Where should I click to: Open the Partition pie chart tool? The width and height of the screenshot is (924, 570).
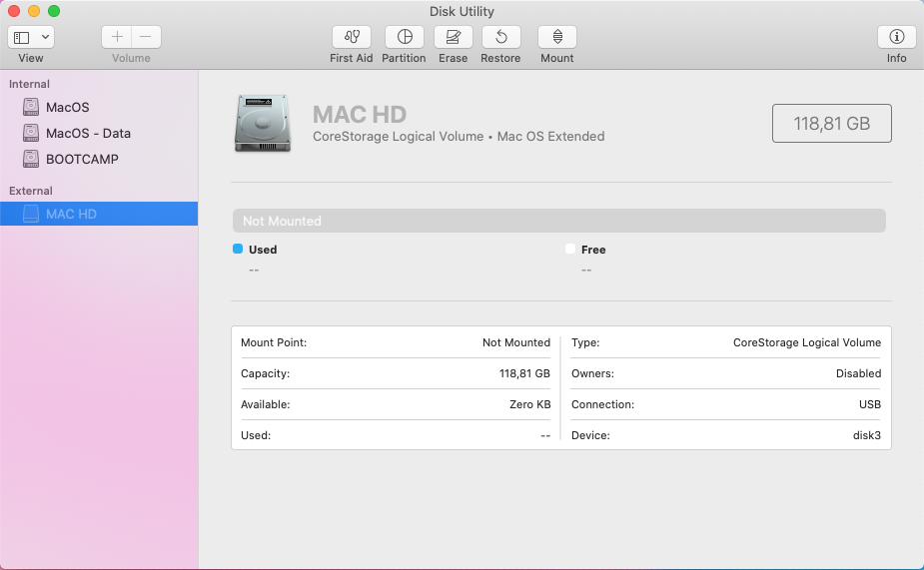(405, 37)
